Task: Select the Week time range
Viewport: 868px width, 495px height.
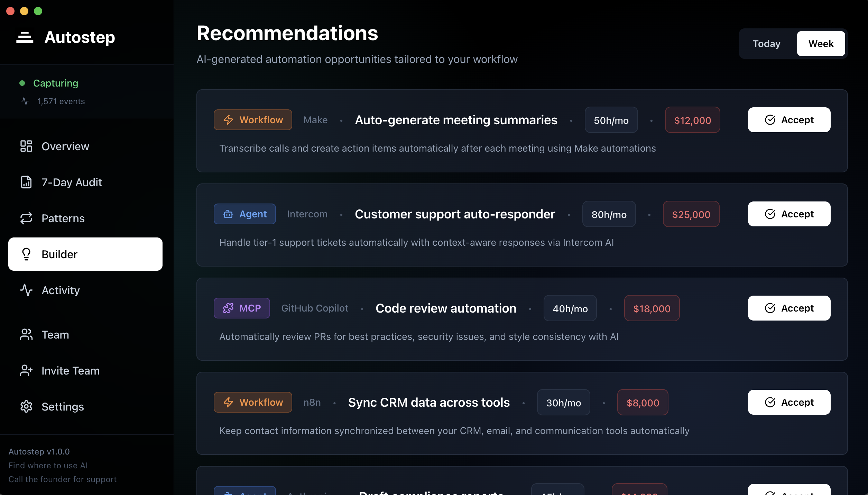Action: [x=821, y=44]
